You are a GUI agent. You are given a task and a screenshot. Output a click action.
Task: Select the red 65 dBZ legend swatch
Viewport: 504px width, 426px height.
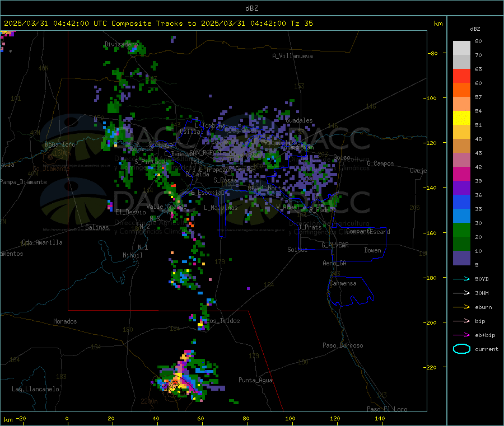(x=461, y=76)
